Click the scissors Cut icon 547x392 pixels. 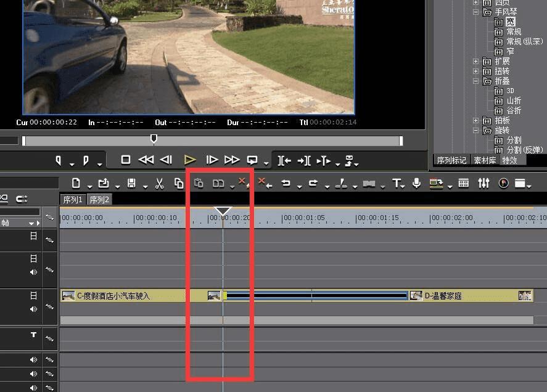click(160, 183)
